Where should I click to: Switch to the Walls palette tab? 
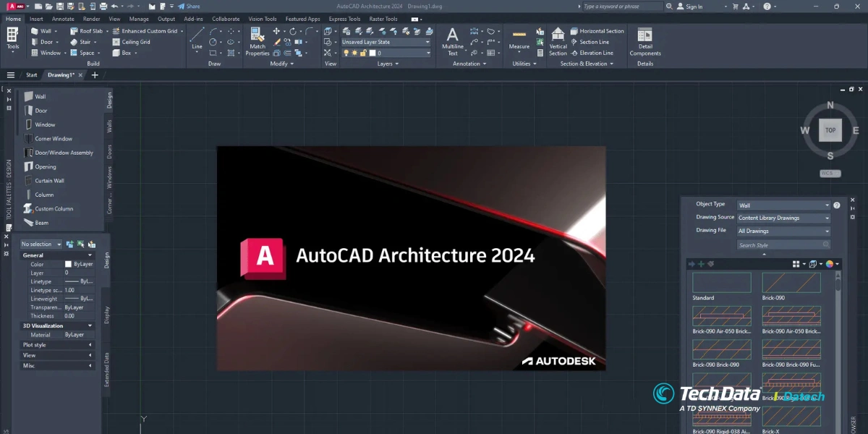pos(110,126)
